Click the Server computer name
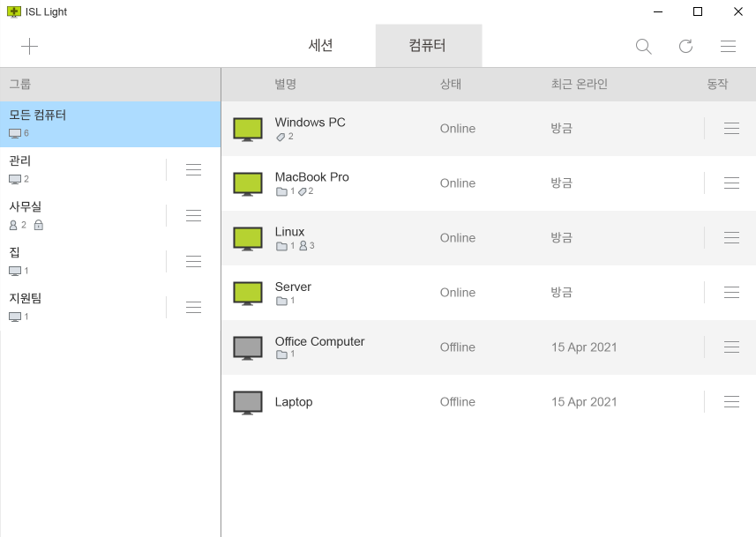The image size is (756, 537). click(293, 287)
